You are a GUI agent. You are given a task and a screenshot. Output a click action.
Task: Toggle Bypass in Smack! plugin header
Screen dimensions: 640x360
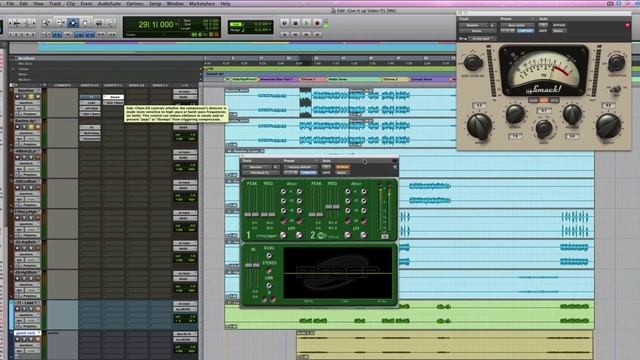click(x=559, y=25)
